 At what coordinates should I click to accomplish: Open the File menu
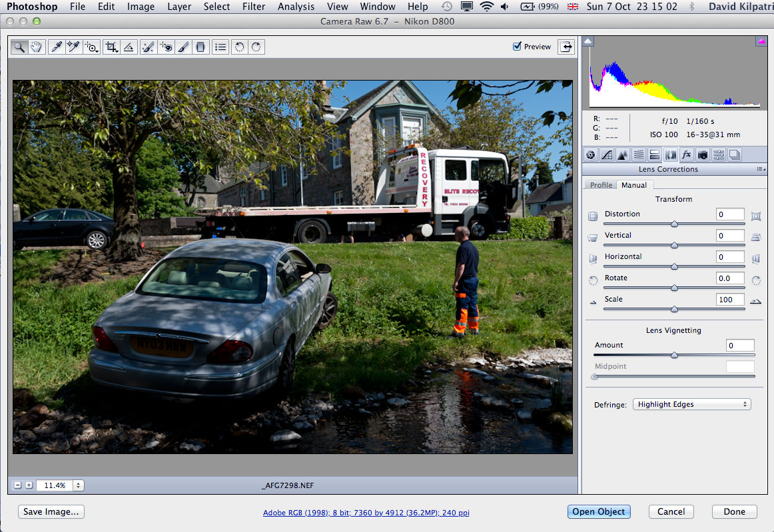77,7
